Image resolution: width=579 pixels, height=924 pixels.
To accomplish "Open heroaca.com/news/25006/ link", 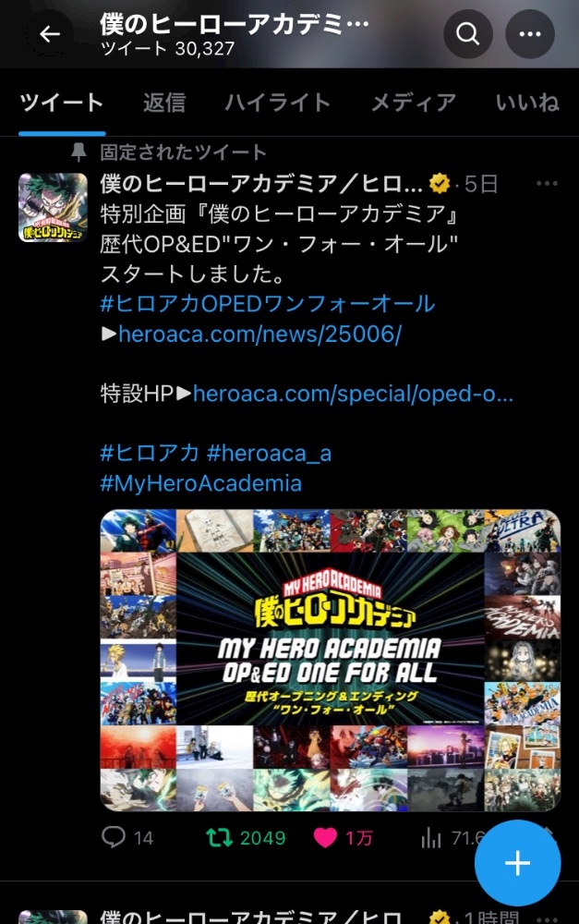I will (259, 334).
